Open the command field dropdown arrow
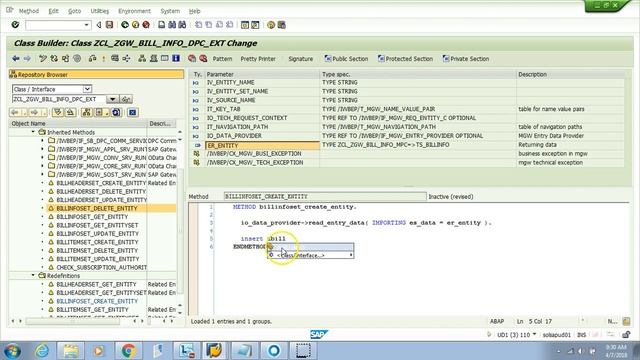This screenshot has height=360, width=640. point(86,25)
